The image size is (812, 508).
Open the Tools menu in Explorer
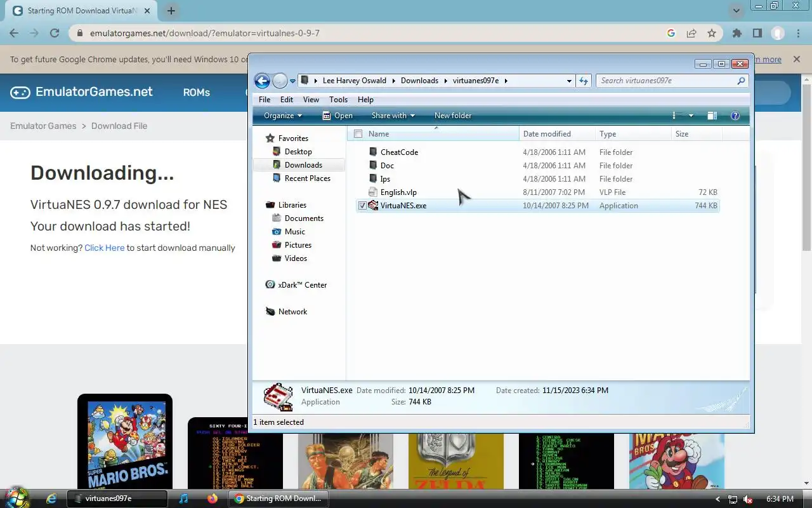coord(338,100)
